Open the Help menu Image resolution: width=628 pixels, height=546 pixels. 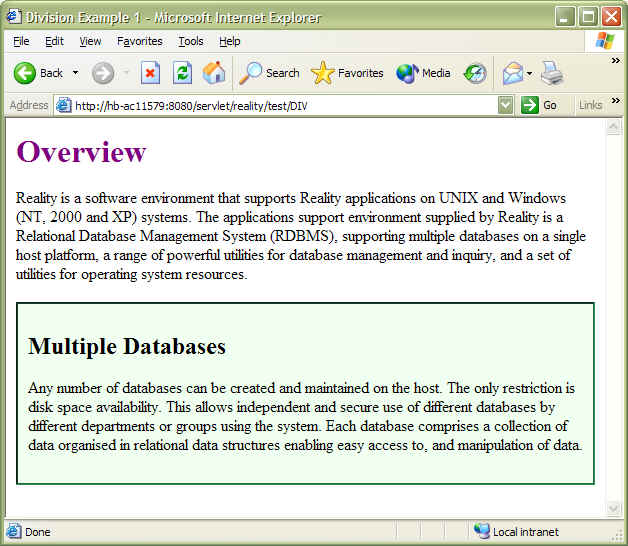pos(229,41)
